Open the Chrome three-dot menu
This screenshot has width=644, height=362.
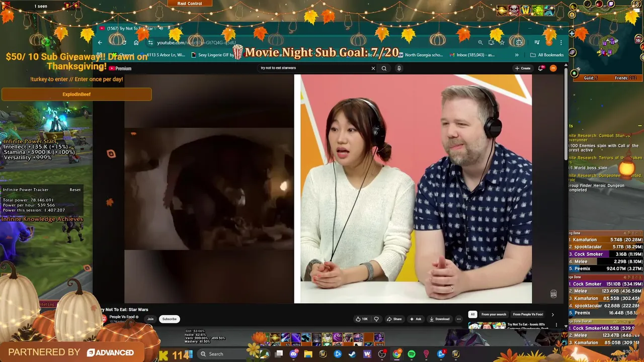pyautogui.click(x=561, y=43)
